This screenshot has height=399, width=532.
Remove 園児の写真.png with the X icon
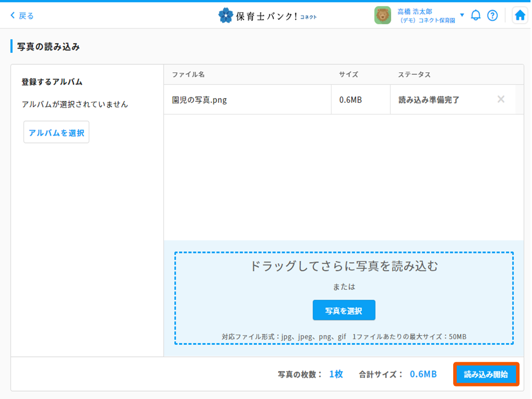[x=501, y=99]
